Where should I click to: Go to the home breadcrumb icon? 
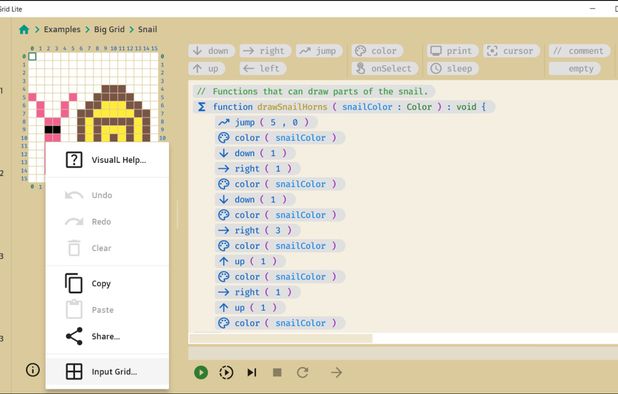[24, 30]
